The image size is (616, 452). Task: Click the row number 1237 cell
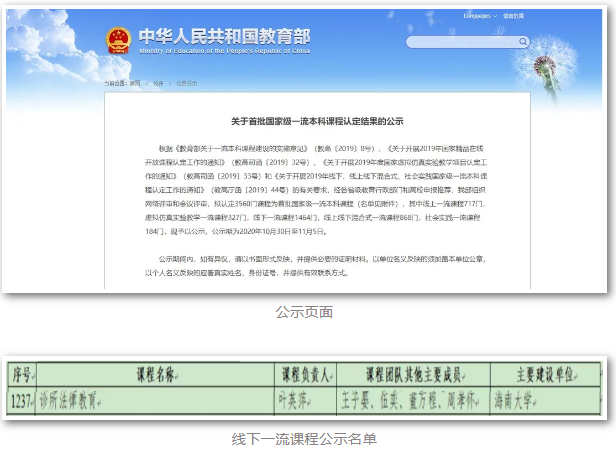point(22,398)
